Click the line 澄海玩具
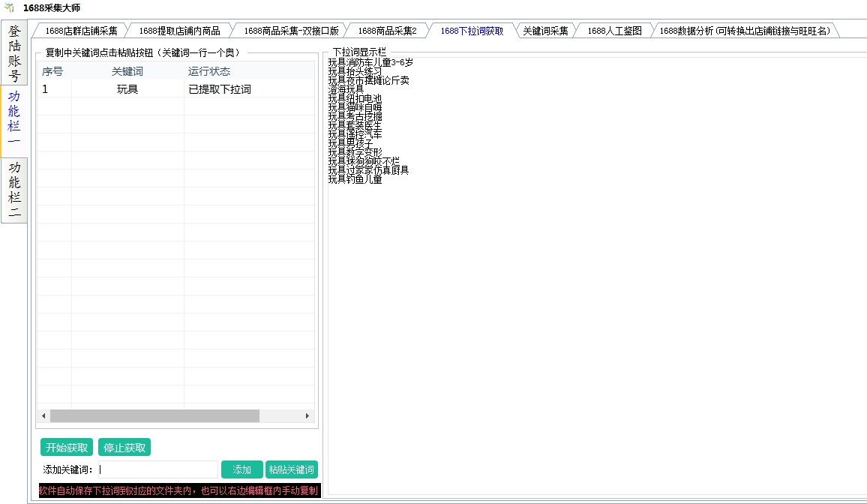 point(346,89)
